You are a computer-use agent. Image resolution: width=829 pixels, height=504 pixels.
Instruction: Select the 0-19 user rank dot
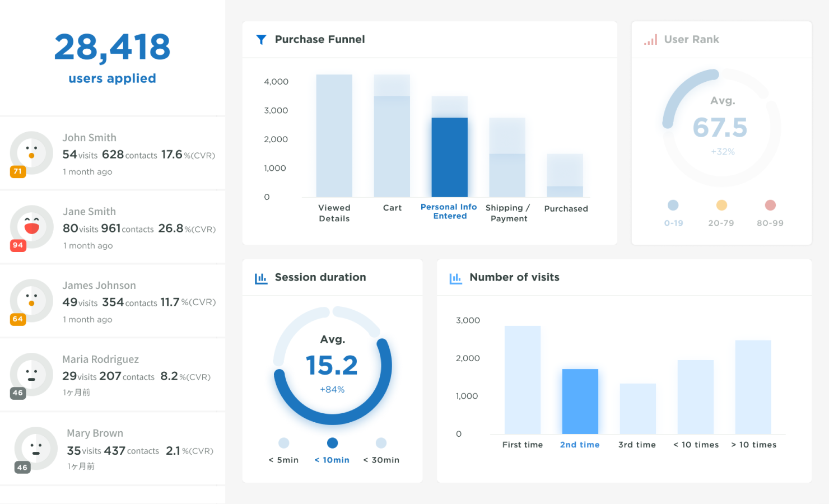point(673,205)
